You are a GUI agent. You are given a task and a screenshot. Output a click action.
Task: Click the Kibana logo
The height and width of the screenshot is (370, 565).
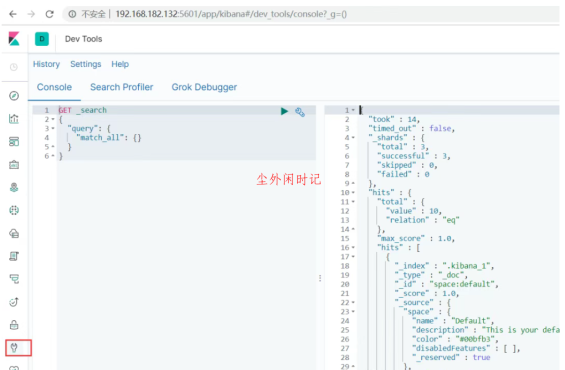pyautogui.click(x=14, y=39)
